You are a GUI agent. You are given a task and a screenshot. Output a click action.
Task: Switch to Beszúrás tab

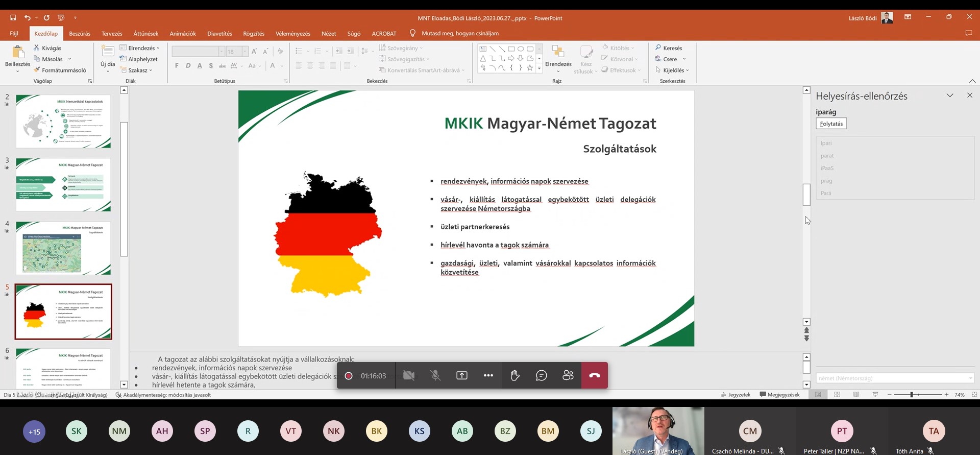[x=80, y=33]
